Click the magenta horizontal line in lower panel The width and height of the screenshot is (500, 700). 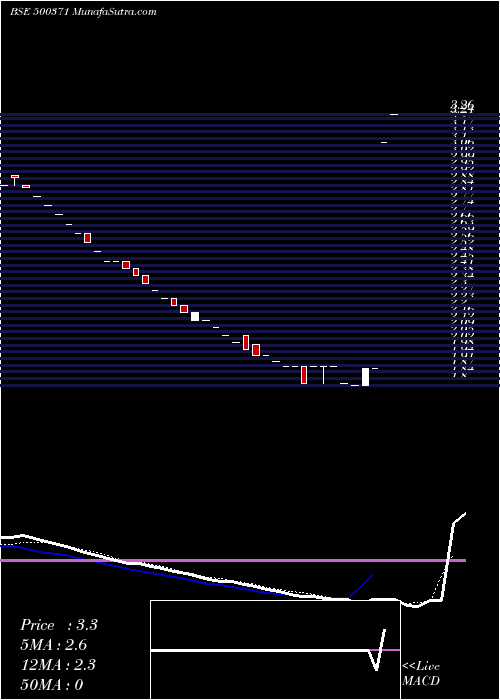(x=233, y=560)
